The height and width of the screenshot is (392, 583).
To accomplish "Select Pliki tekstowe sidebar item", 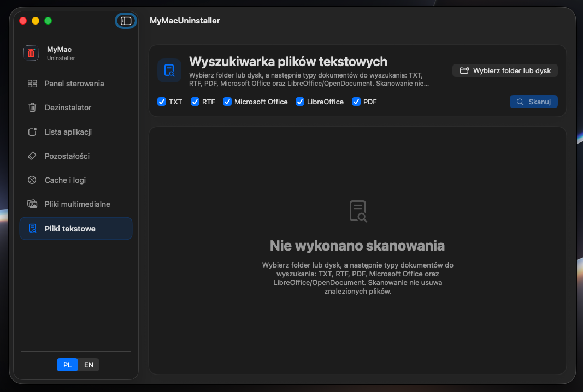I will [x=76, y=229].
